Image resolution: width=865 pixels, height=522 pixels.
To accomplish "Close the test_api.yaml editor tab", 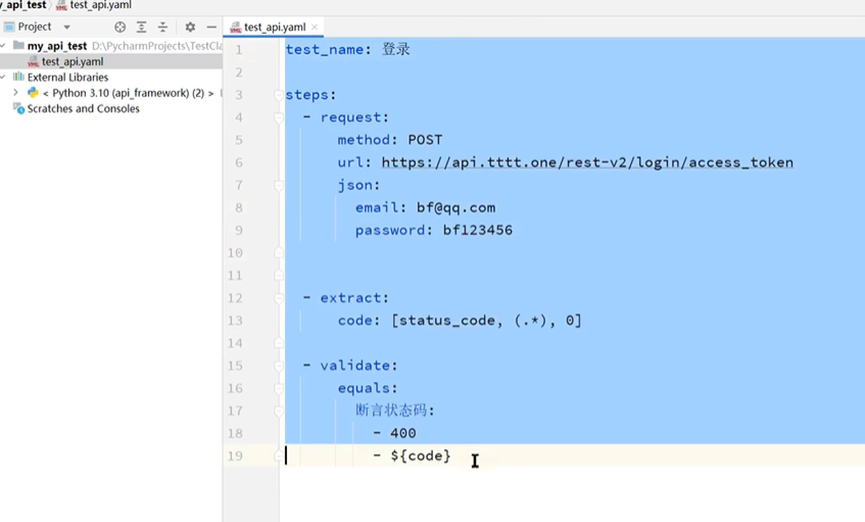I will click(314, 27).
